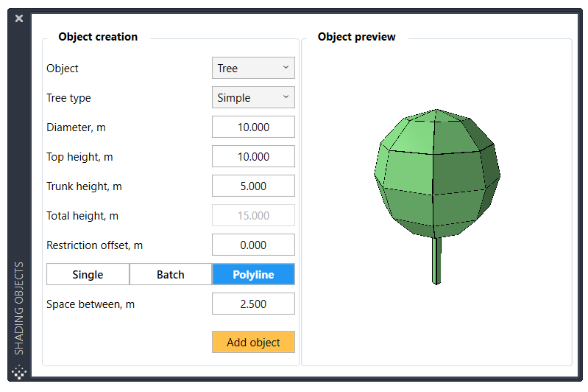Focus the Trunk height input box
Screen dimensions: 588x392
pos(253,186)
